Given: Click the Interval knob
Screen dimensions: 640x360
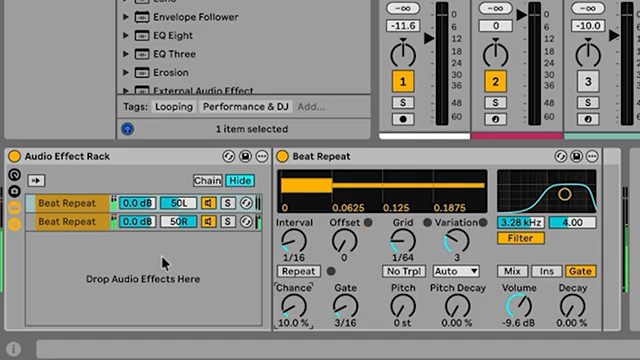Looking at the screenshot, I should 294,241.
